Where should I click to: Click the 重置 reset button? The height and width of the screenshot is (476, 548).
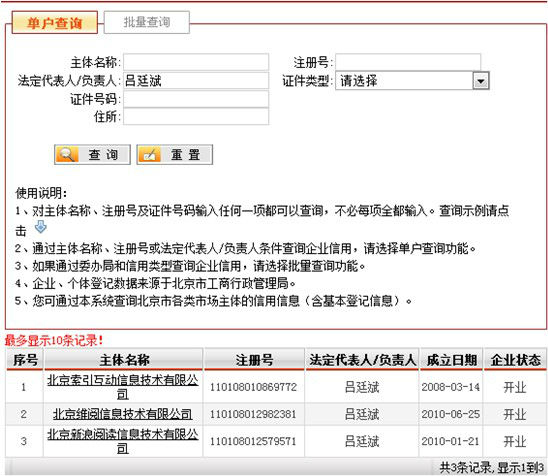174,154
